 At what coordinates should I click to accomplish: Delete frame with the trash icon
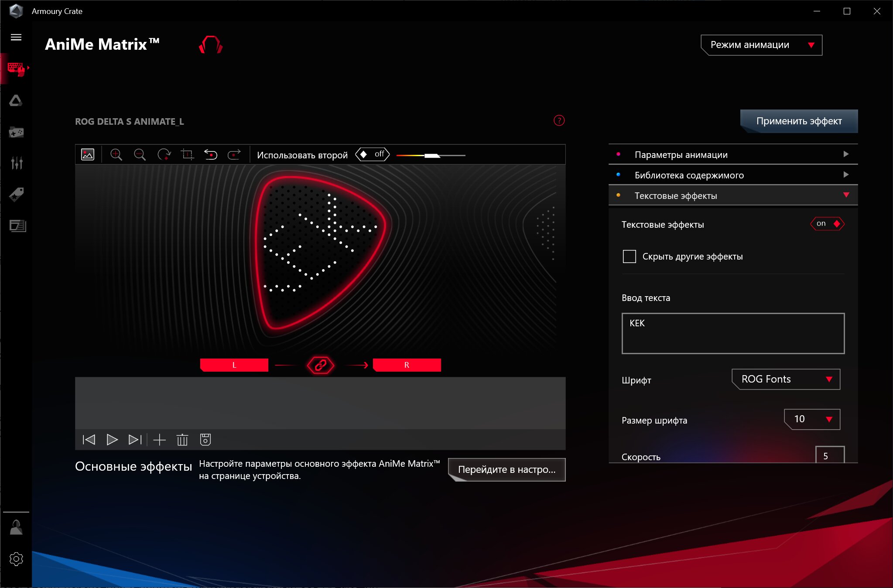click(x=182, y=440)
